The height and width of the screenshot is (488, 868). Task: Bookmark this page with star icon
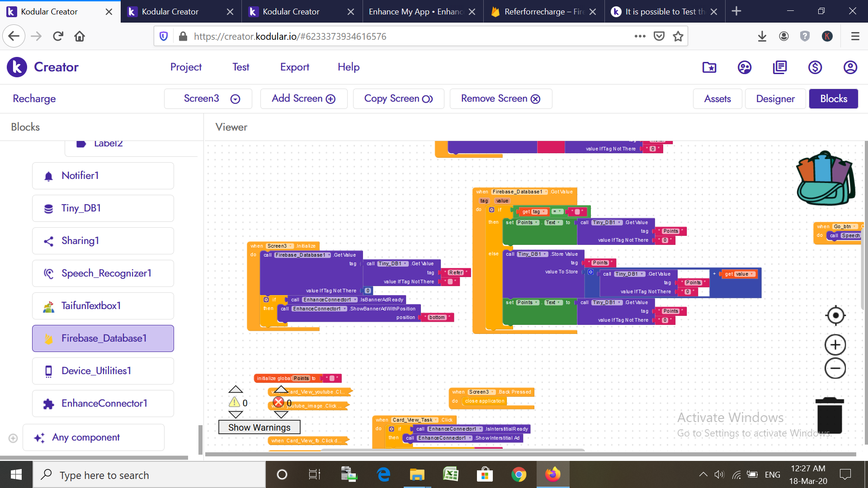(x=678, y=36)
